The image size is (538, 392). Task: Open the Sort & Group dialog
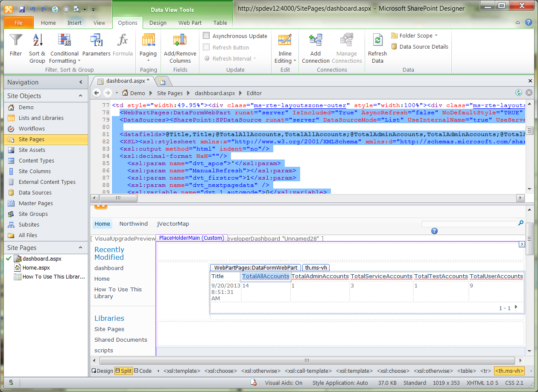point(37,48)
